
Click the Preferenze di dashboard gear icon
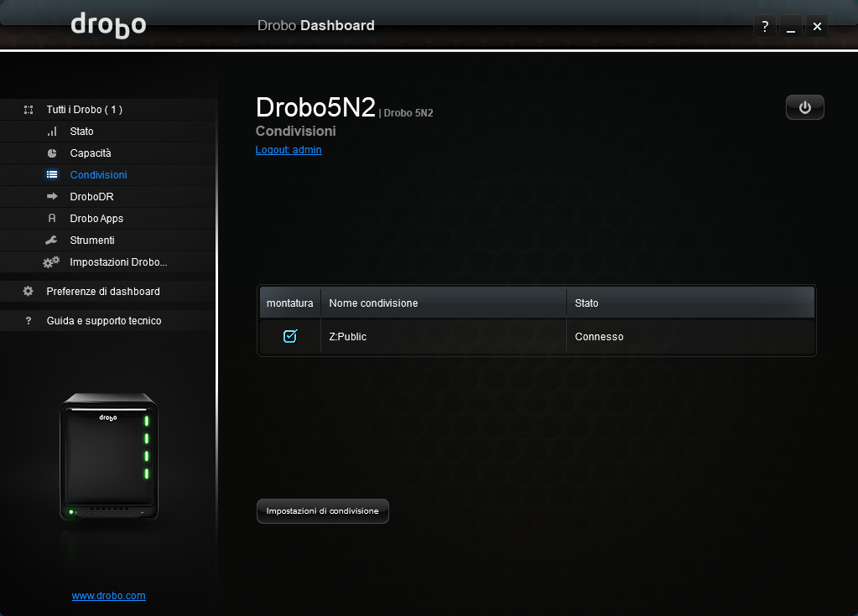(29, 292)
